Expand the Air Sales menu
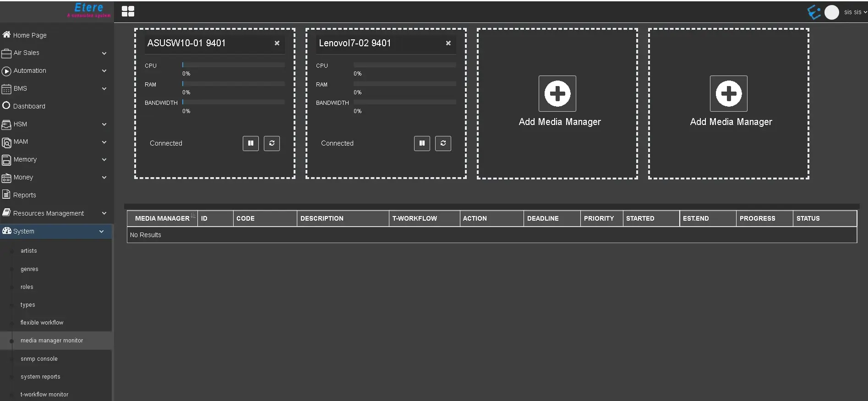Viewport: 868px width, 401px height. [55, 53]
